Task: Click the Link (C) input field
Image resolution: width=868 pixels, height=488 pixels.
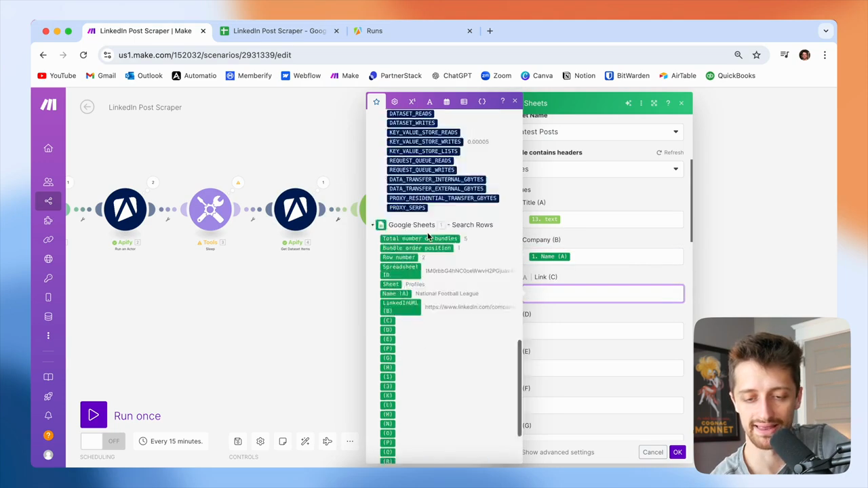Action: tap(603, 293)
